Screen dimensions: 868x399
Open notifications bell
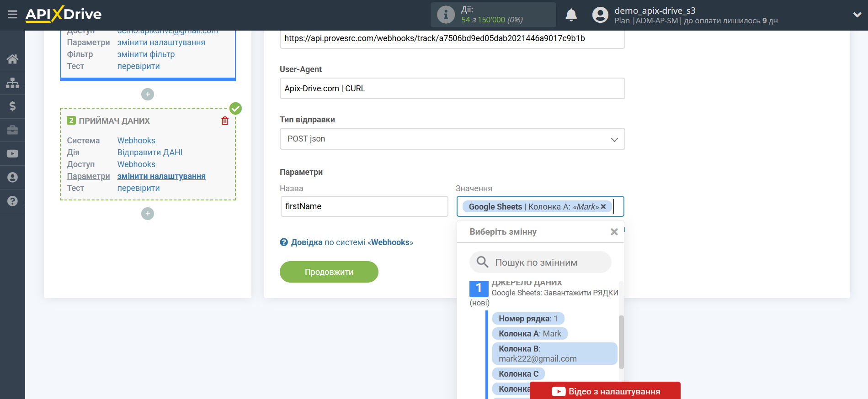(571, 15)
